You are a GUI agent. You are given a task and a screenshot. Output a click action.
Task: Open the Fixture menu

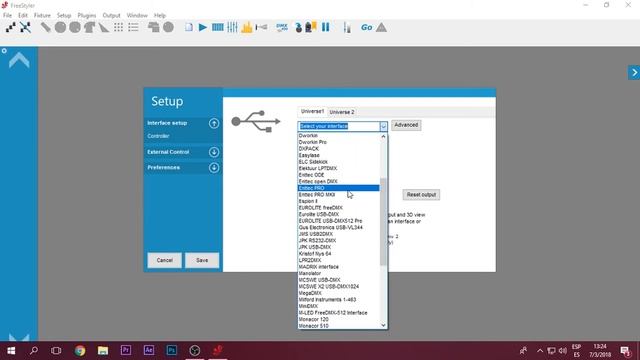[x=42, y=15]
